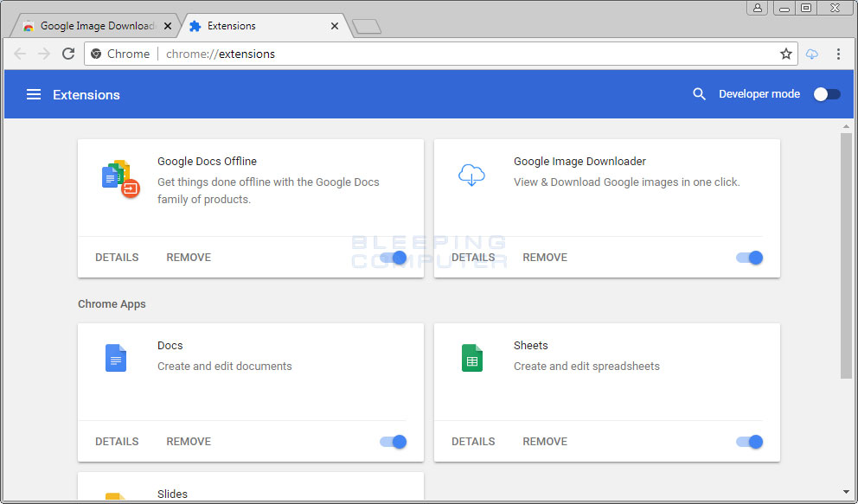Go back to the previous page

pyautogui.click(x=20, y=54)
